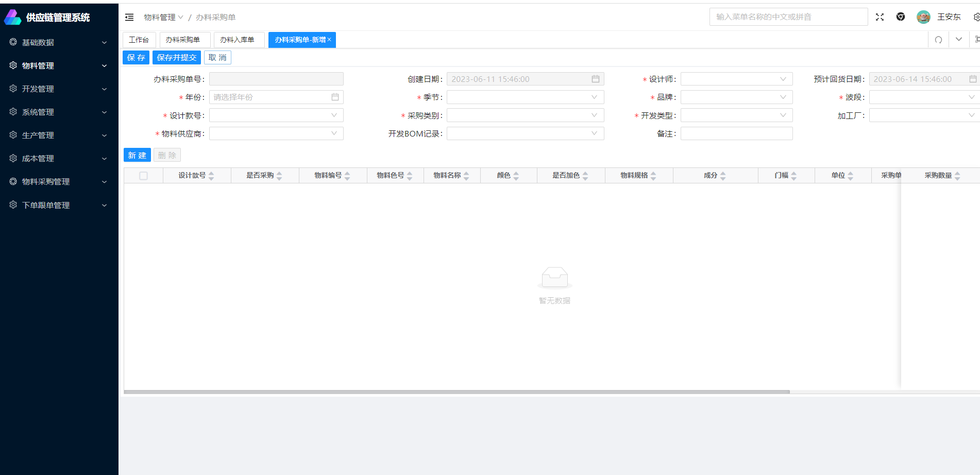This screenshot has height=475, width=980.
Task: Collapse the sidebar using the menu fold icon
Action: [129, 18]
